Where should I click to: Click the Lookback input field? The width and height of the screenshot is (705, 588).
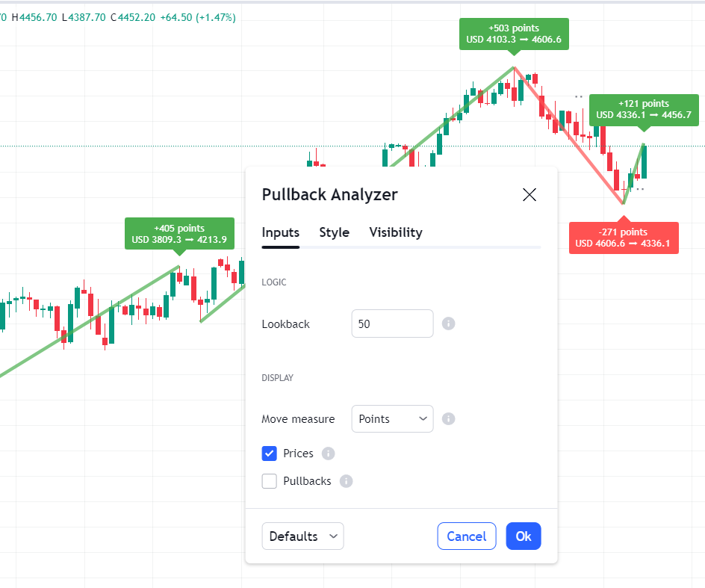(x=392, y=324)
